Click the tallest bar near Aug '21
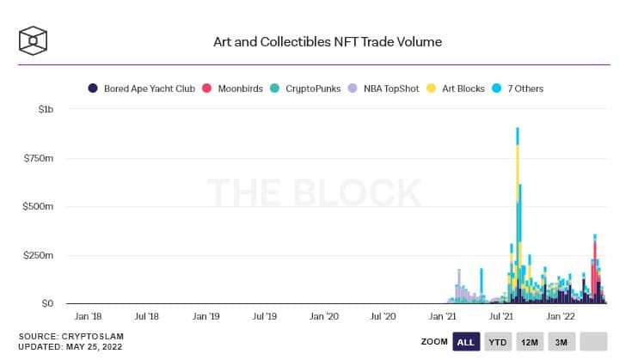Image resolution: width=644 pixels, height=360 pixels. 517,216
